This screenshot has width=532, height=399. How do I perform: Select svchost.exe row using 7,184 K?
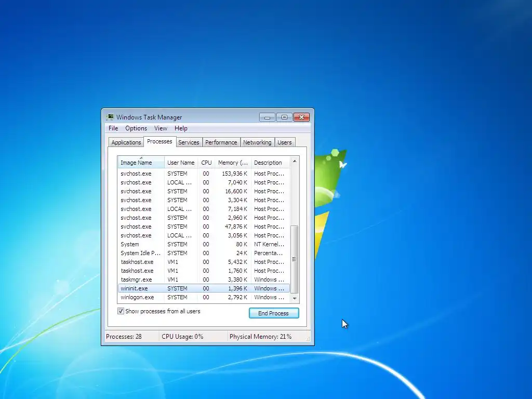pos(204,209)
